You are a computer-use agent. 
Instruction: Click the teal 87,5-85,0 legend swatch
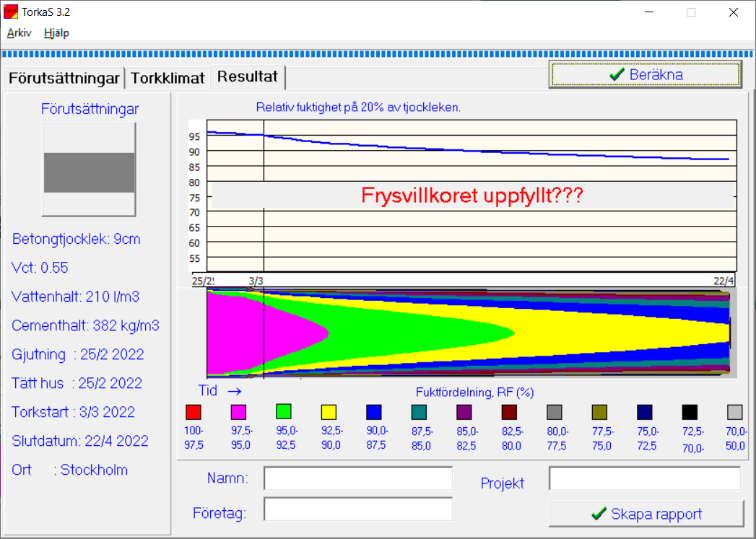click(419, 412)
